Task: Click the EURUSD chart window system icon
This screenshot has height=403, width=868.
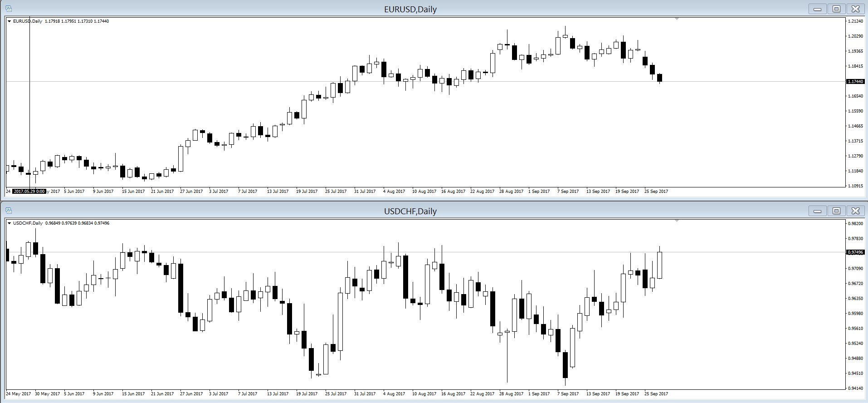Action: (x=9, y=9)
